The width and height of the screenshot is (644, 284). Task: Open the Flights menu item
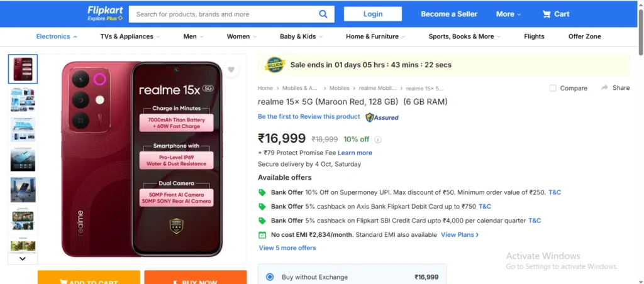[x=534, y=36]
